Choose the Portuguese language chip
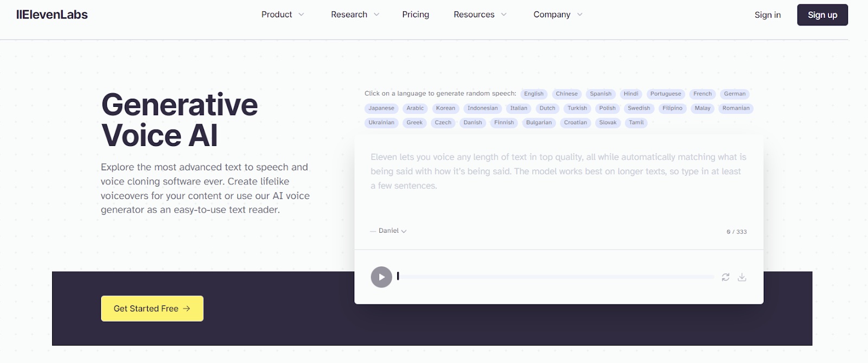The width and height of the screenshot is (868, 363). [x=666, y=94]
